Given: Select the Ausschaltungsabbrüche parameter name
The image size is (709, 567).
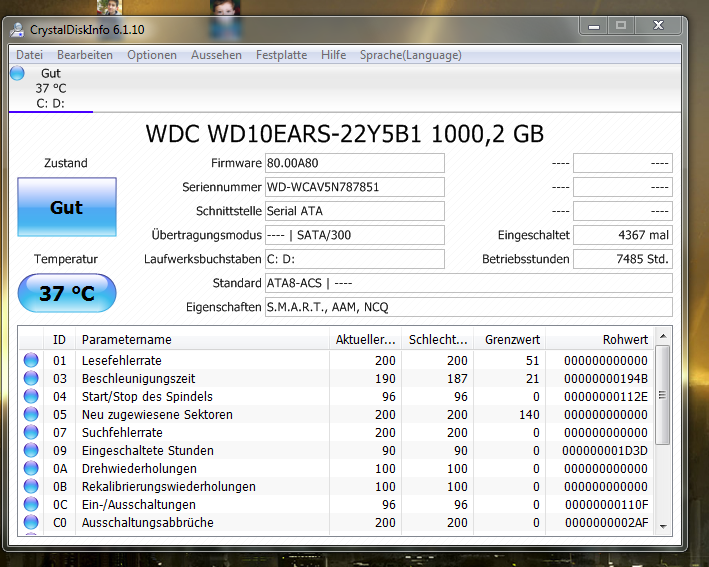Looking at the screenshot, I should click(x=147, y=523).
